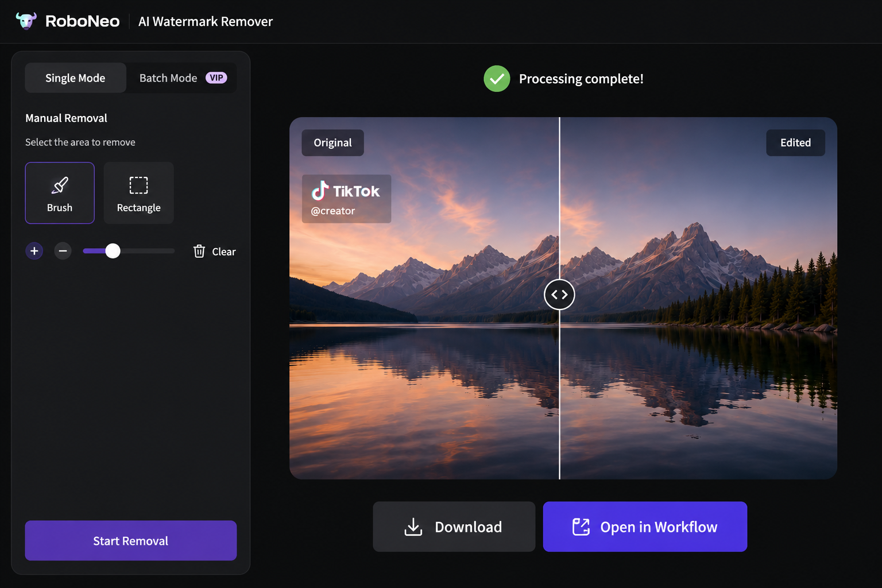This screenshot has width=882, height=588.
Task: Decrease brush size with minus icon
Action: 63,251
